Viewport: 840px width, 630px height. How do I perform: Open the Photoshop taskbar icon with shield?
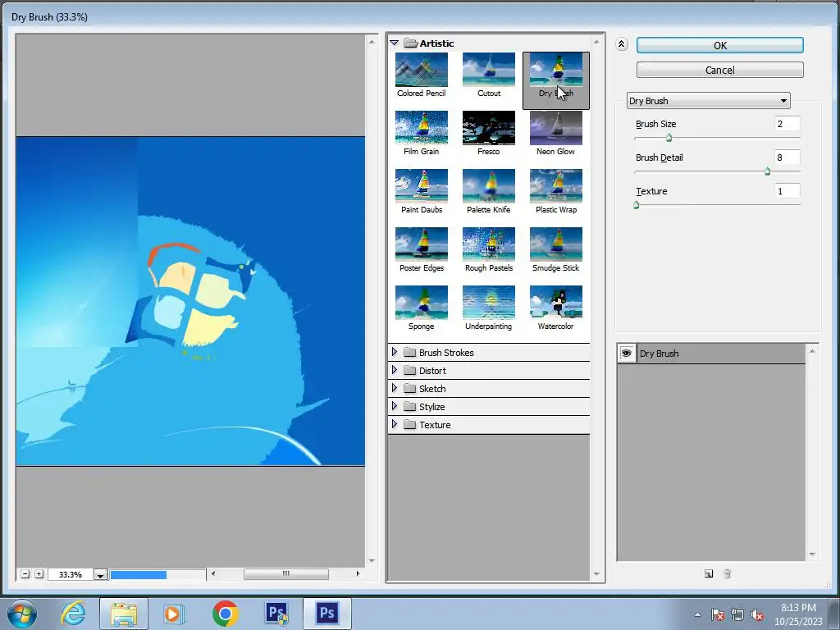tap(276, 614)
